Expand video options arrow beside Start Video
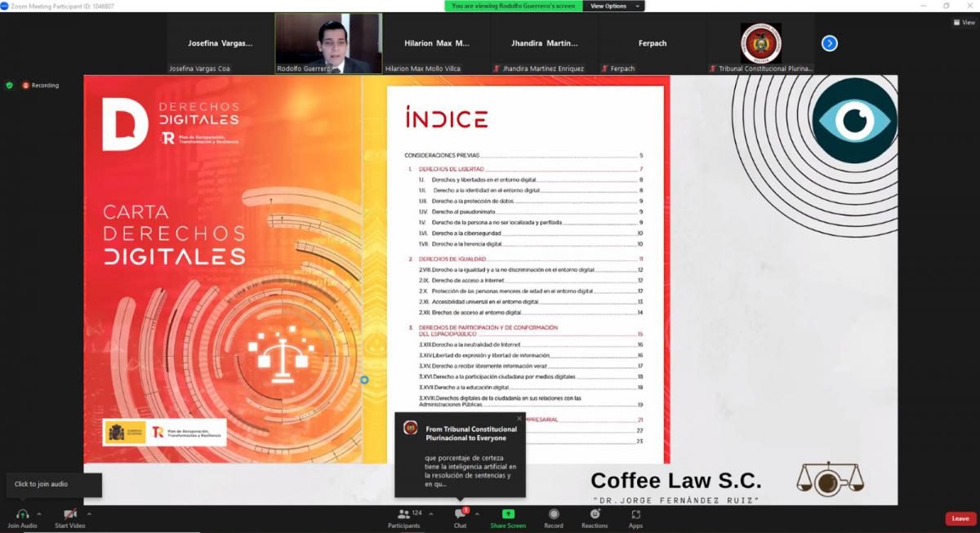This screenshot has width=980, height=533. (x=89, y=514)
